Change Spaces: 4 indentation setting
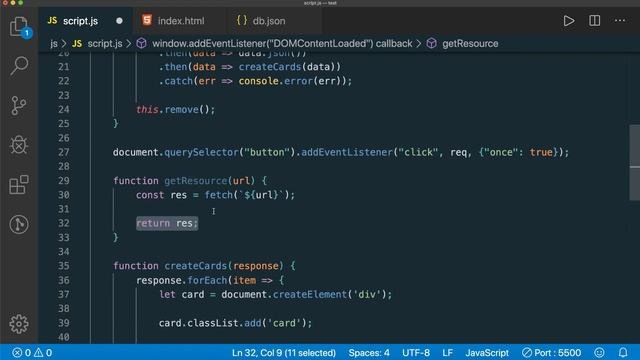Image resolution: width=640 pixels, height=360 pixels. click(369, 353)
